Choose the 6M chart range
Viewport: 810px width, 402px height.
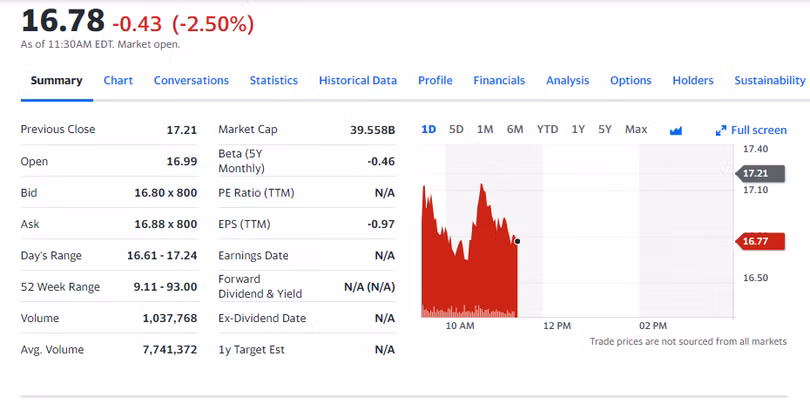coord(515,129)
